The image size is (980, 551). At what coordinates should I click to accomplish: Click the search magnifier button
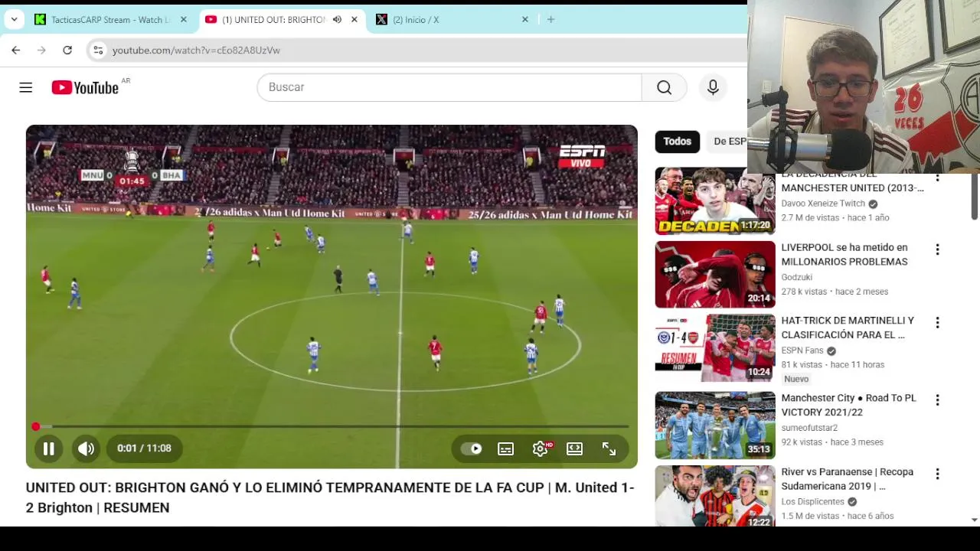pos(664,87)
